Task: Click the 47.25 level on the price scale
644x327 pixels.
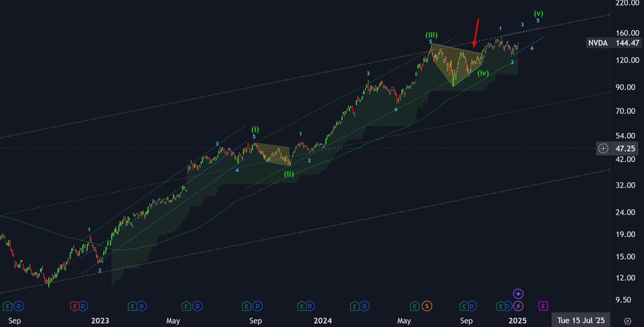Action: (625, 148)
